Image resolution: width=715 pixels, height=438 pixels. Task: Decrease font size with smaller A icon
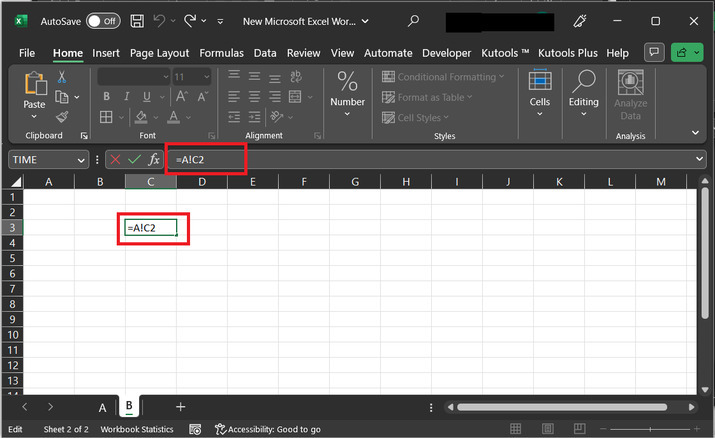[202, 96]
